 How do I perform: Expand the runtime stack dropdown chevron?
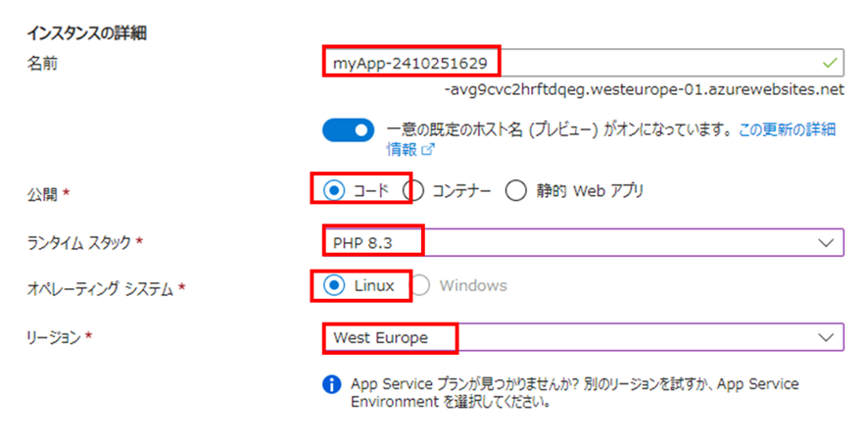pos(826,242)
